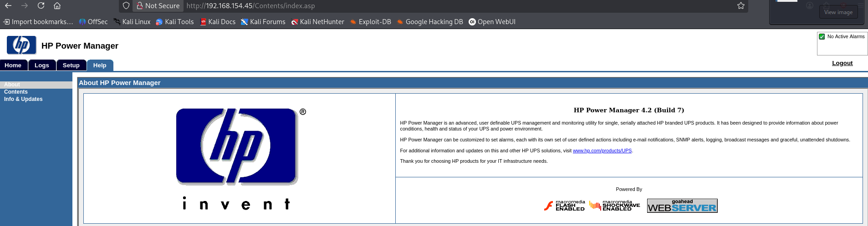868x226 pixels.
Task: Click the Macromedia Flash Enabled badge
Action: (564, 206)
